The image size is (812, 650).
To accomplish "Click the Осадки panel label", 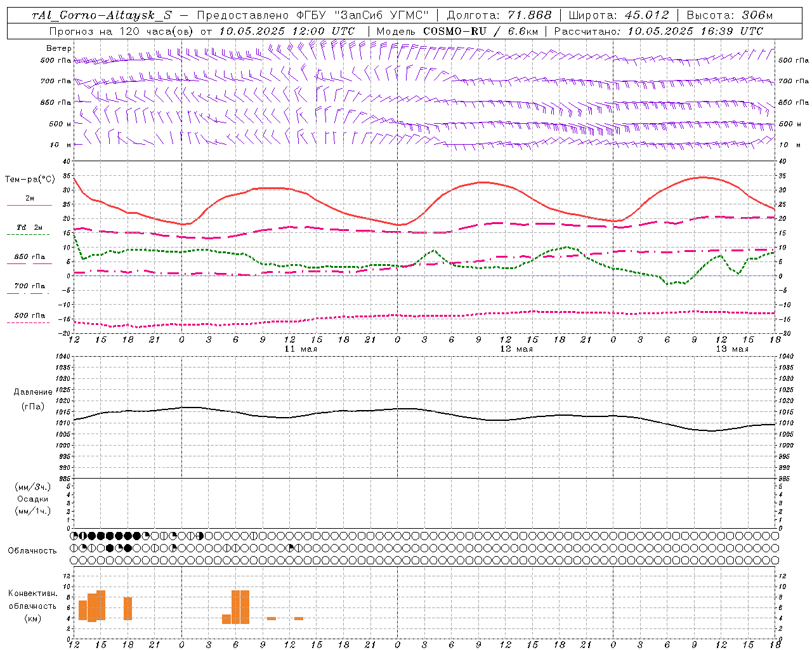I will point(33,499).
